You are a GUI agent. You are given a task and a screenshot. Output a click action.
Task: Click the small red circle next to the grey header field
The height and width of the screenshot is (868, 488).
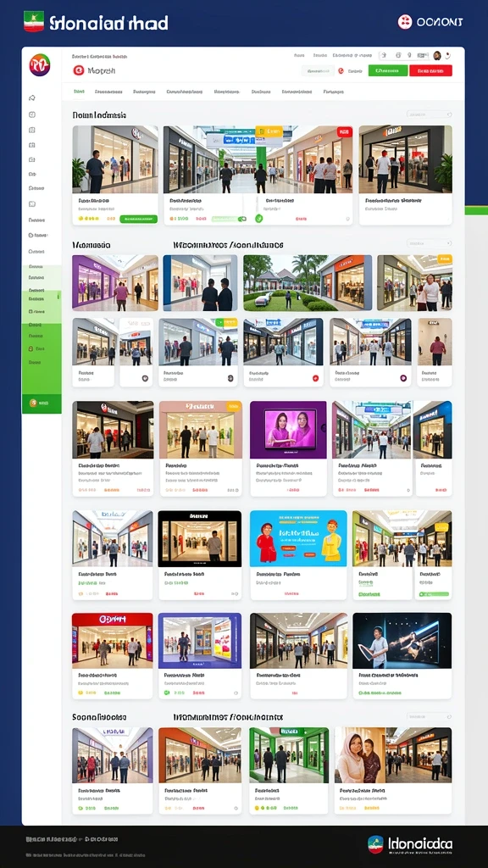[341, 71]
